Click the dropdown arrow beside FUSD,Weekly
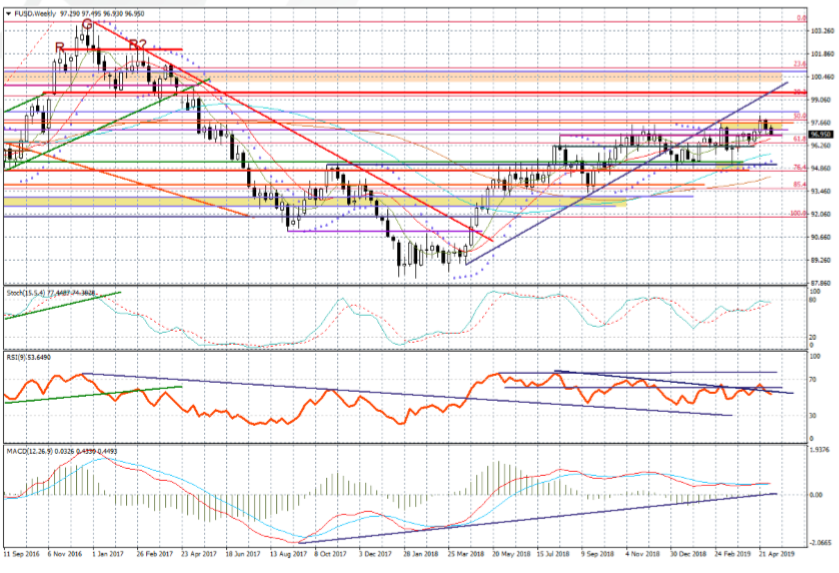The height and width of the screenshot is (573, 839). [6, 7]
